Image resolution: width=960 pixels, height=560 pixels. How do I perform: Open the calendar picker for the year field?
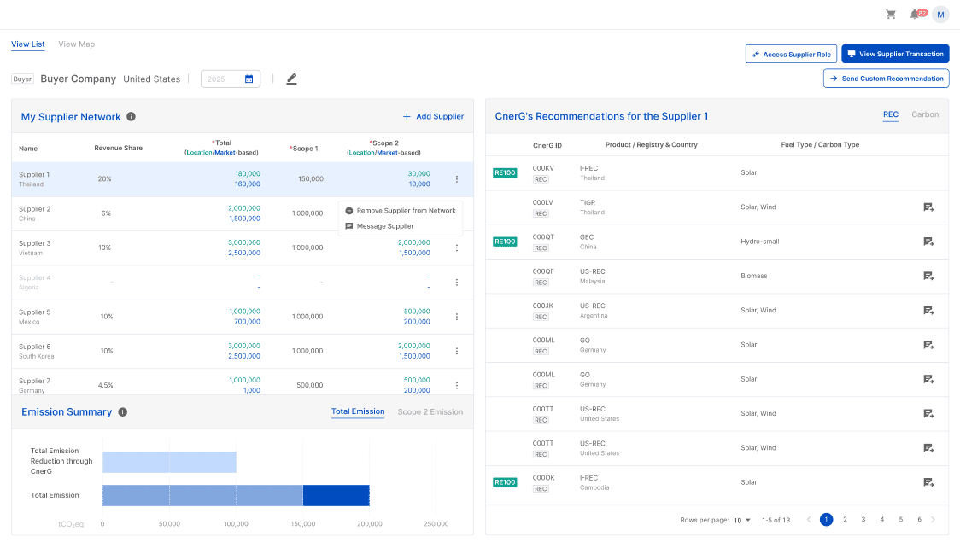(248, 77)
